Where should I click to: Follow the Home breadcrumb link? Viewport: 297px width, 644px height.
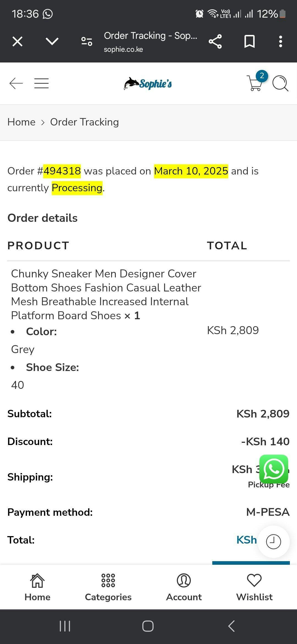[x=21, y=122]
